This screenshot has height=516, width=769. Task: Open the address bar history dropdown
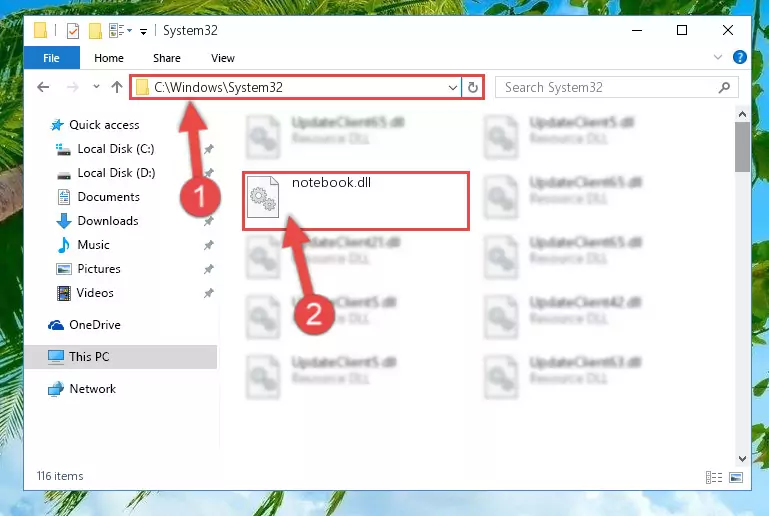point(453,88)
